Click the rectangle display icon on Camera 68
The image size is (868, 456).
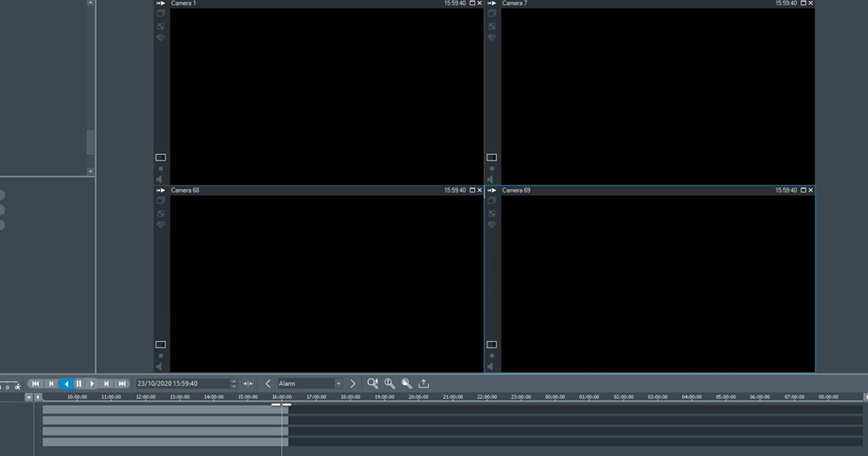(161, 344)
